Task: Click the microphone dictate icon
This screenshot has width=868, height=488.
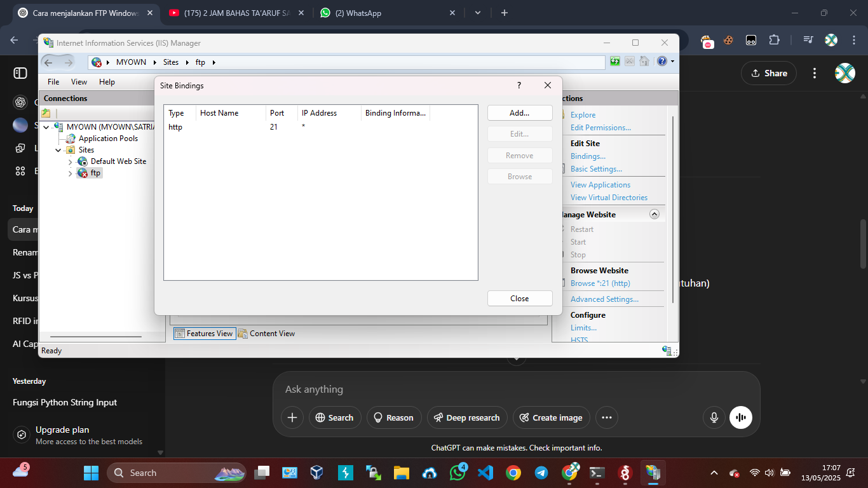Action: point(714,417)
